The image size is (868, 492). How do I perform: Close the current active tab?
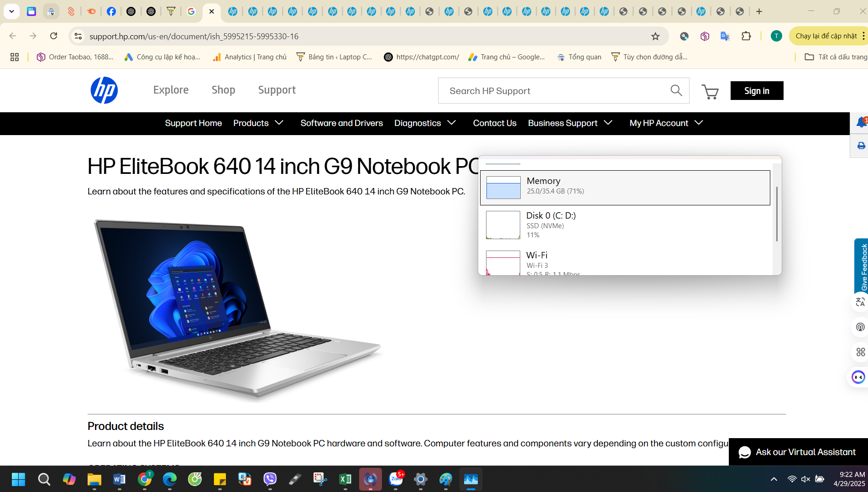coord(211,11)
